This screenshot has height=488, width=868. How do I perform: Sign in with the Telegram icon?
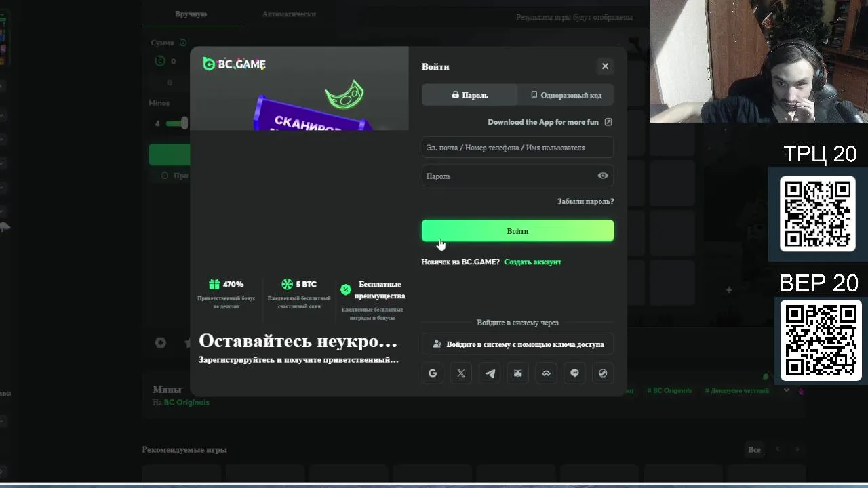tap(490, 373)
